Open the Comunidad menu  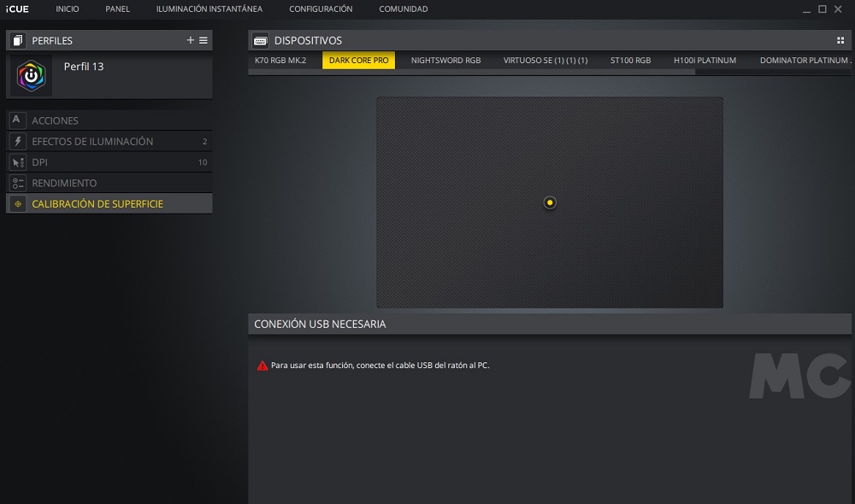click(404, 9)
